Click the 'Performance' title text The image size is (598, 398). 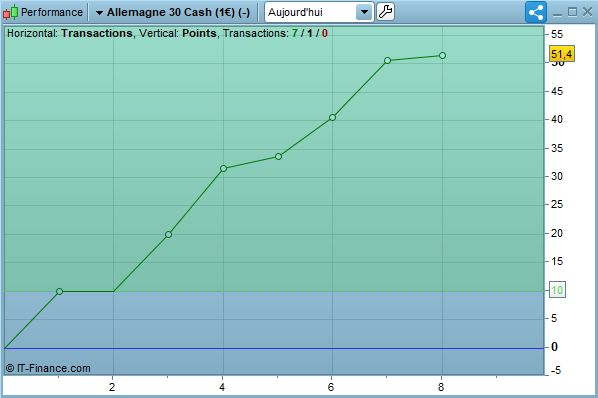click(52, 12)
